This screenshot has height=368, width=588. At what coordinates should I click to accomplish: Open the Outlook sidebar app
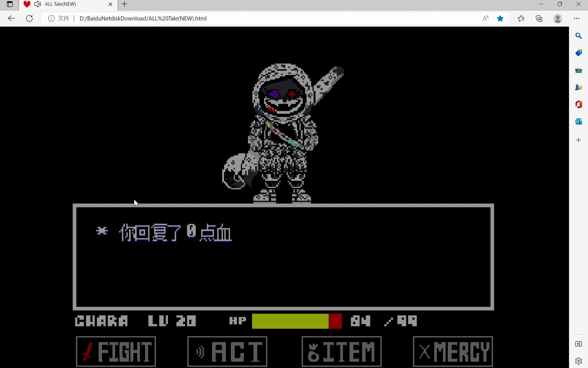tap(578, 122)
